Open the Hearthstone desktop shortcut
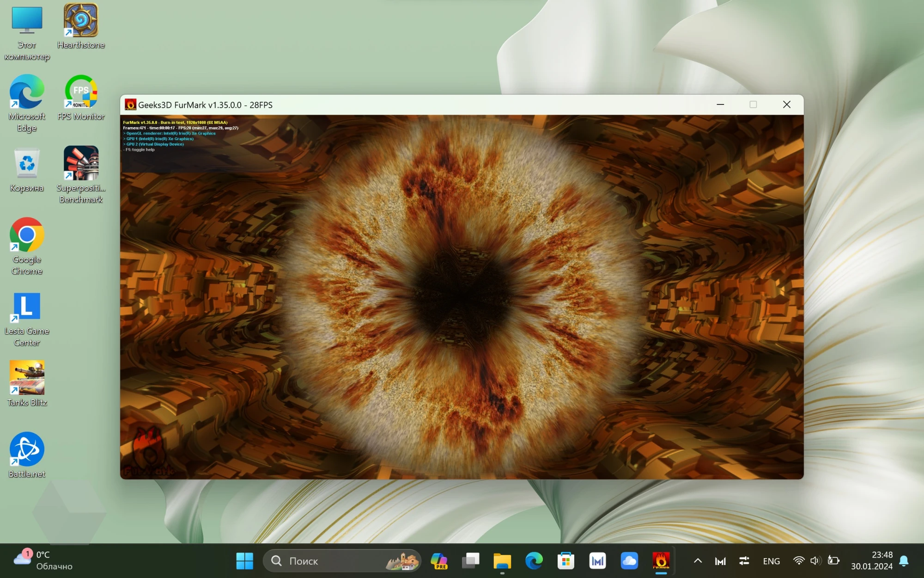Image resolution: width=924 pixels, height=578 pixels. (x=81, y=21)
